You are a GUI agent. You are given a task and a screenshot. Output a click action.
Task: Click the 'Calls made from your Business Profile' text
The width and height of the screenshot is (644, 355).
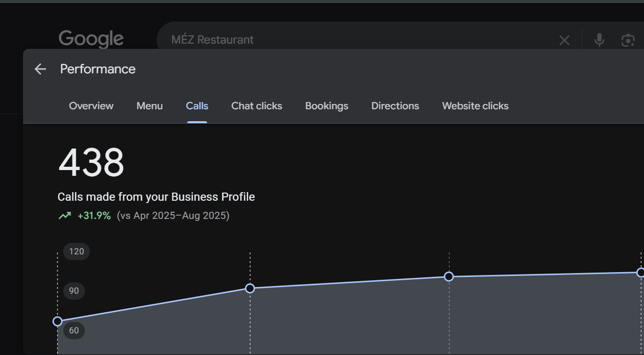(156, 197)
